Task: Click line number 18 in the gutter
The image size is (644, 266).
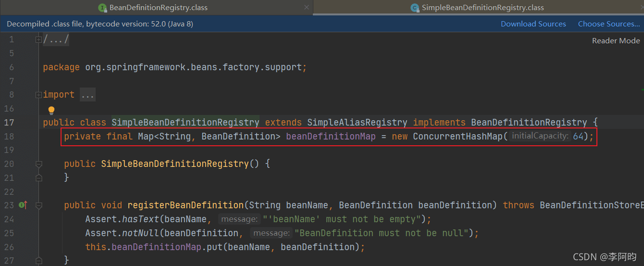Action: tap(9, 136)
